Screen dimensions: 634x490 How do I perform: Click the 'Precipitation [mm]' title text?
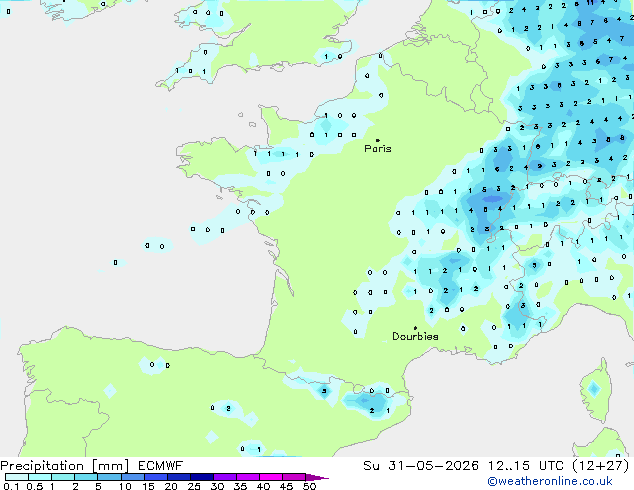65,466
